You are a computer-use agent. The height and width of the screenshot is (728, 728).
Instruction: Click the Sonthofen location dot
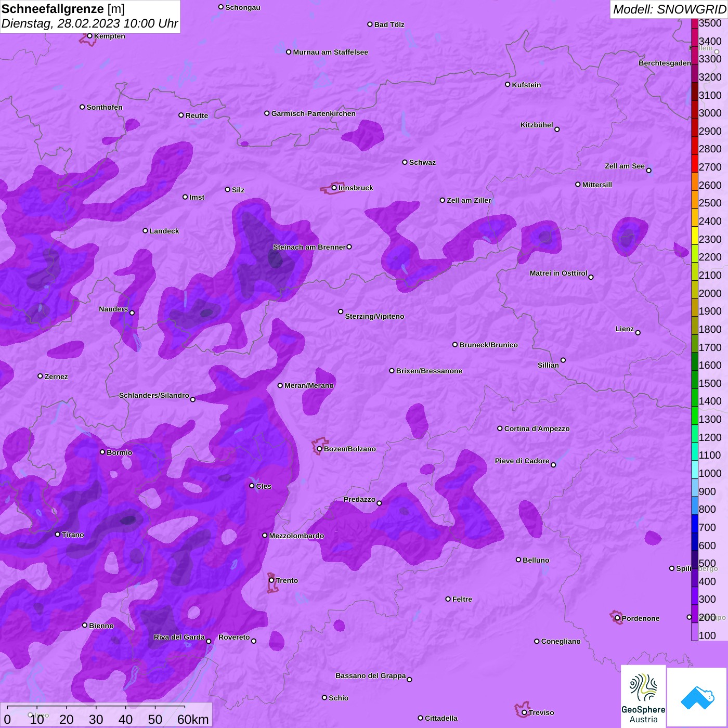point(82,107)
